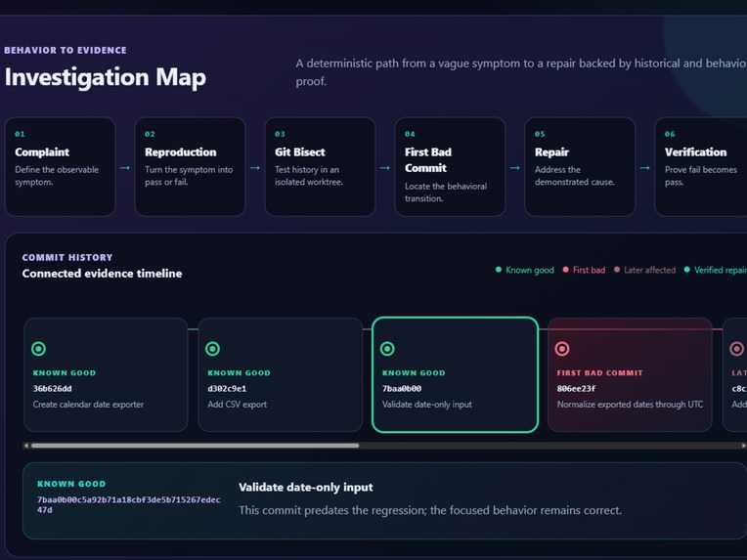Click the KNOWN GOOD label in detail panel
The height and width of the screenshot is (560, 747).
(71, 484)
